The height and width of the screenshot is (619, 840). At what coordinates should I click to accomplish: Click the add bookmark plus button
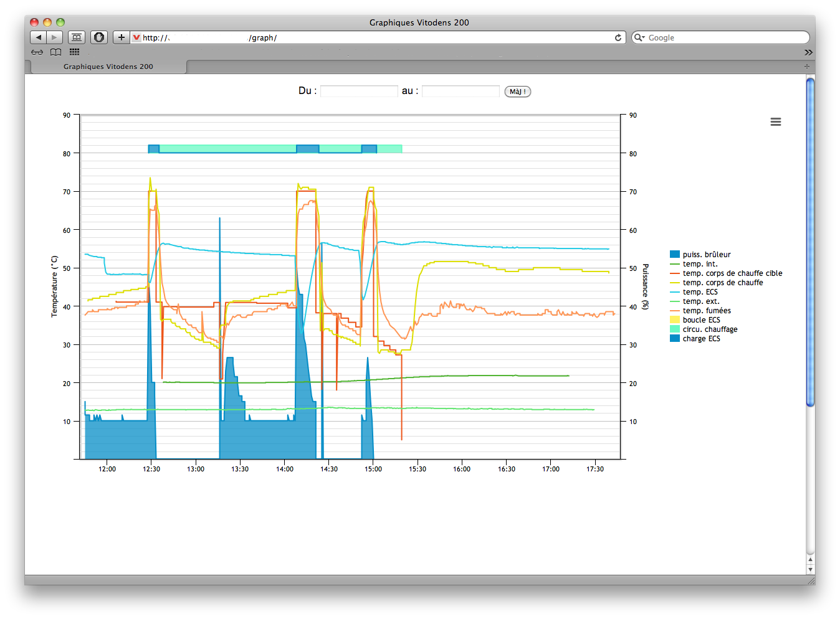[x=121, y=37]
